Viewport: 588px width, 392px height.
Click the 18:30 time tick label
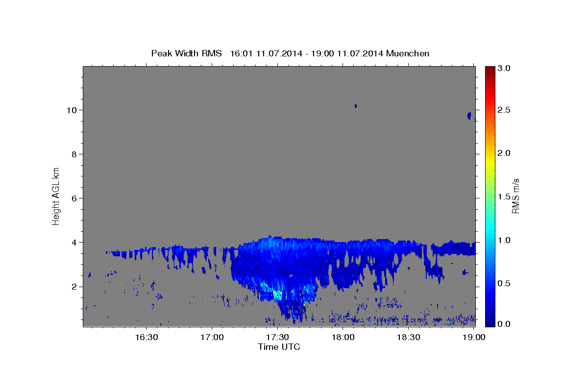point(408,337)
